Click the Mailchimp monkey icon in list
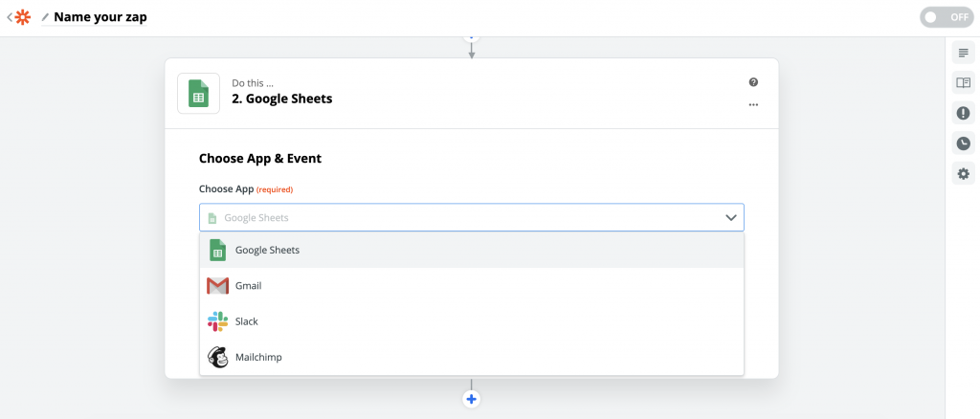The width and height of the screenshot is (980, 419). coord(217,357)
